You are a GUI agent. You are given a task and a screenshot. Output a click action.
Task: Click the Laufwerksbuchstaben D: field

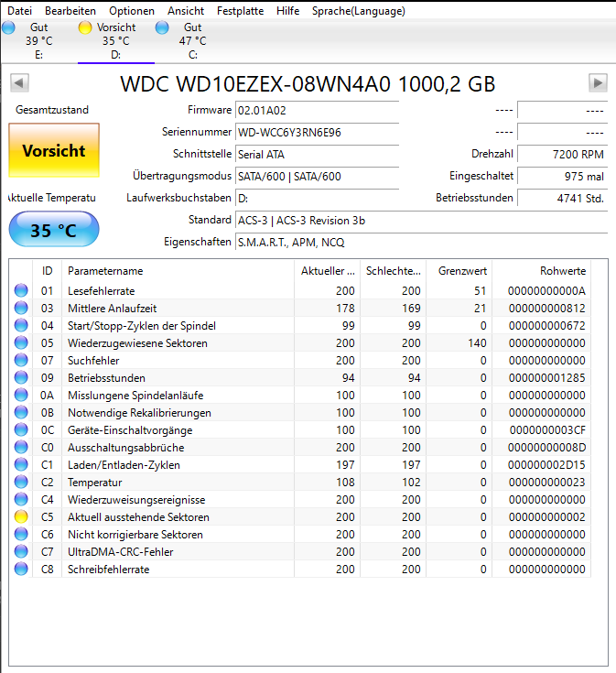[x=317, y=199]
